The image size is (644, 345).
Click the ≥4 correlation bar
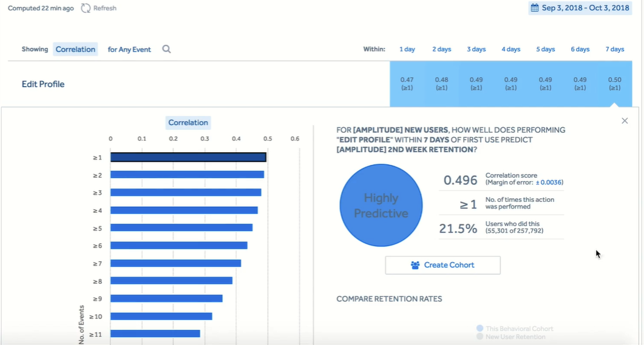[x=184, y=210]
